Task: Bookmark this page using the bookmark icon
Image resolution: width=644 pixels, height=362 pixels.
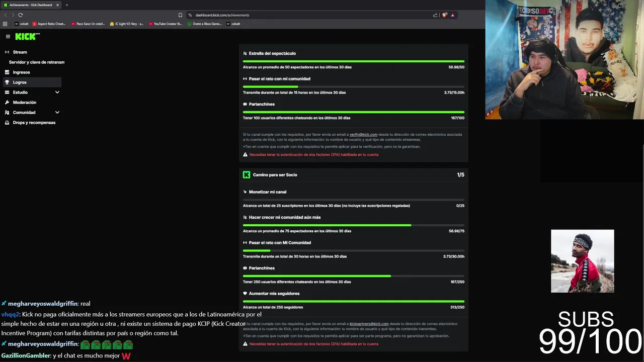Action: pos(180,15)
